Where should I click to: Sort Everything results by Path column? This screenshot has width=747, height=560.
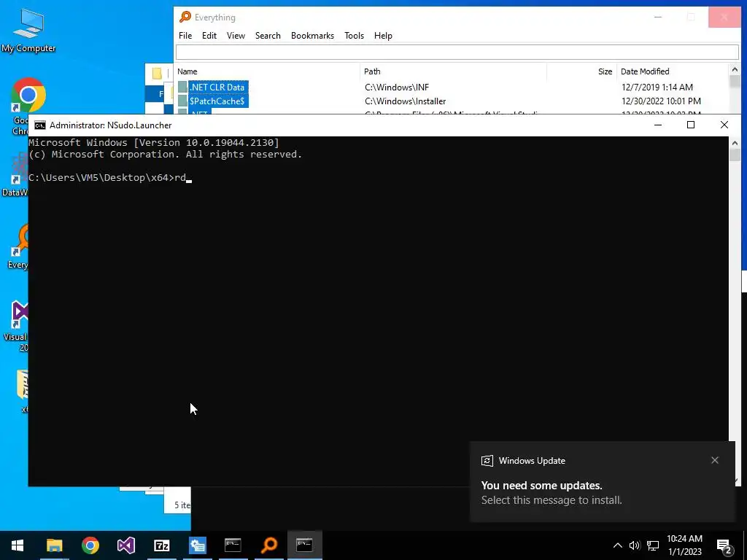[453, 71]
